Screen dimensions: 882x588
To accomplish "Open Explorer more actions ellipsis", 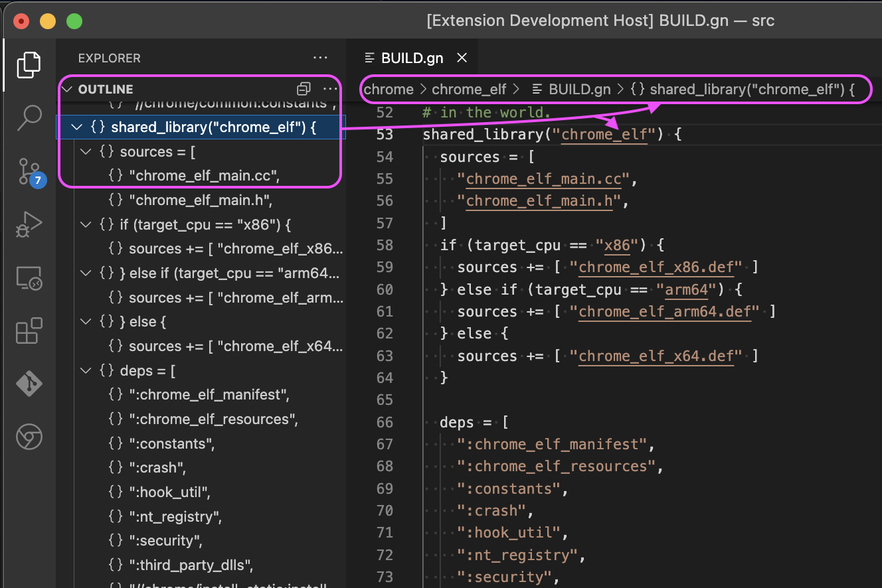I will click(x=320, y=58).
